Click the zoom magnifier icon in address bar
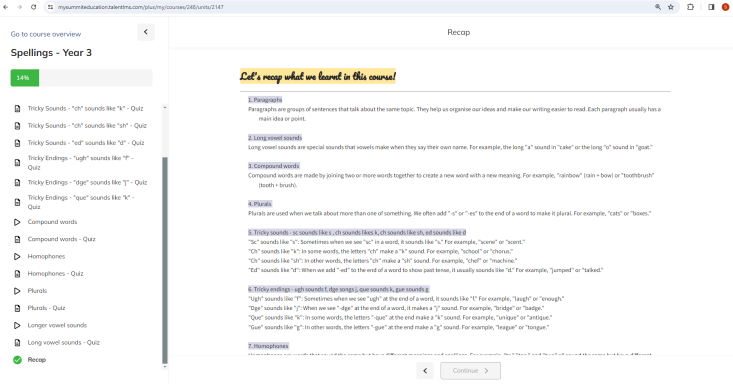 click(658, 7)
